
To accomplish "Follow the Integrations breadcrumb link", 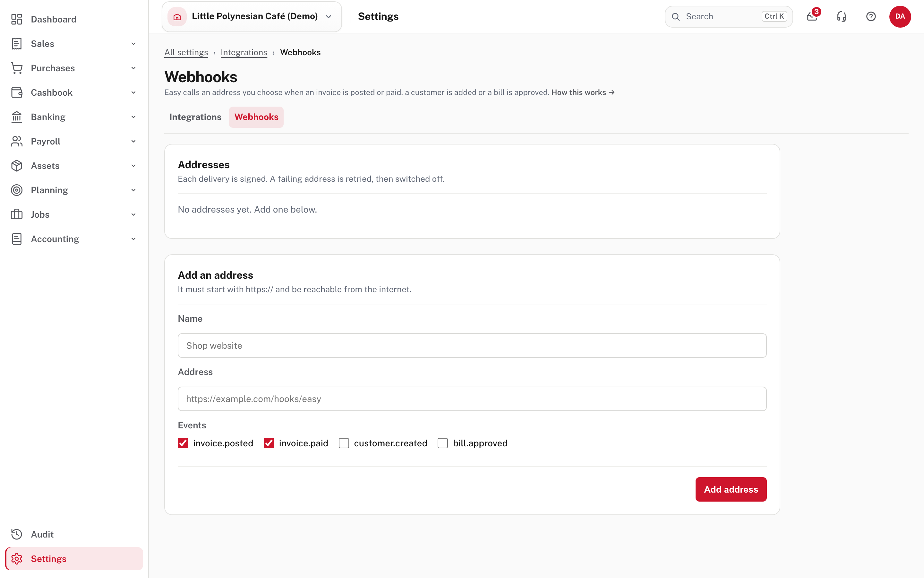I will (244, 52).
